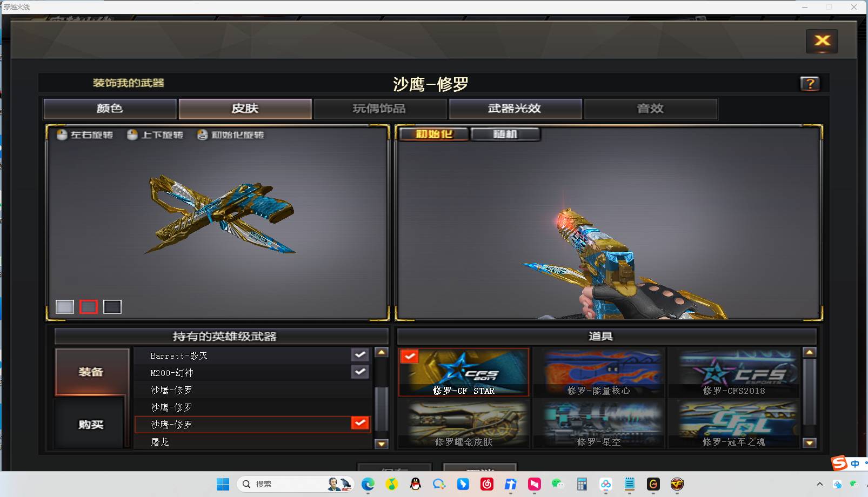Viewport: 868px width, 497px height.
Task: Select the 修罗-CF STAR skin thumbnail
Action: tap(464, 372)
